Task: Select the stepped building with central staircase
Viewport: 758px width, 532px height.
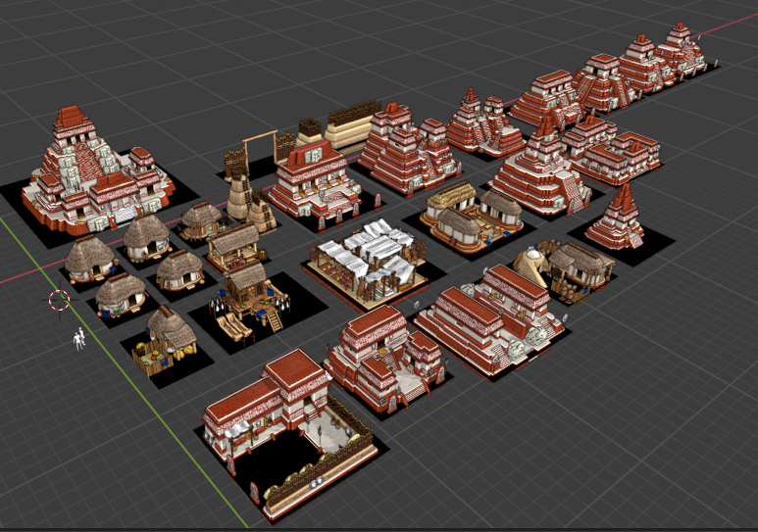Action: click(x=380, y=359)
